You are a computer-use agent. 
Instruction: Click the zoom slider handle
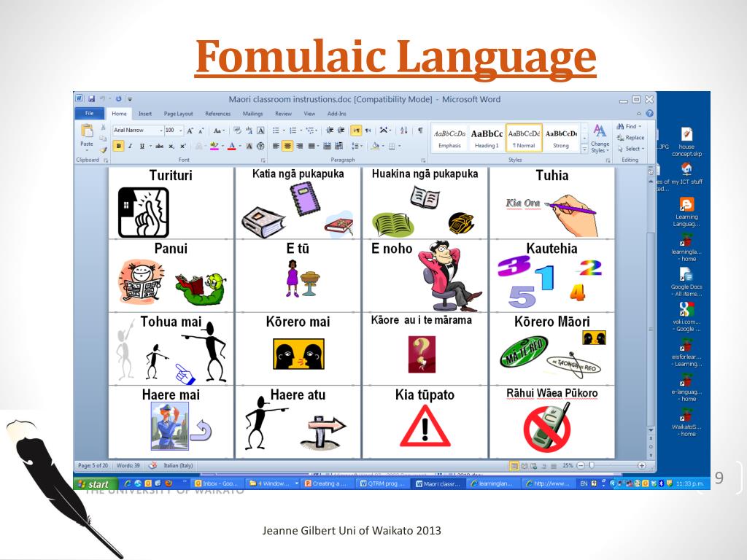coord(591,466)
